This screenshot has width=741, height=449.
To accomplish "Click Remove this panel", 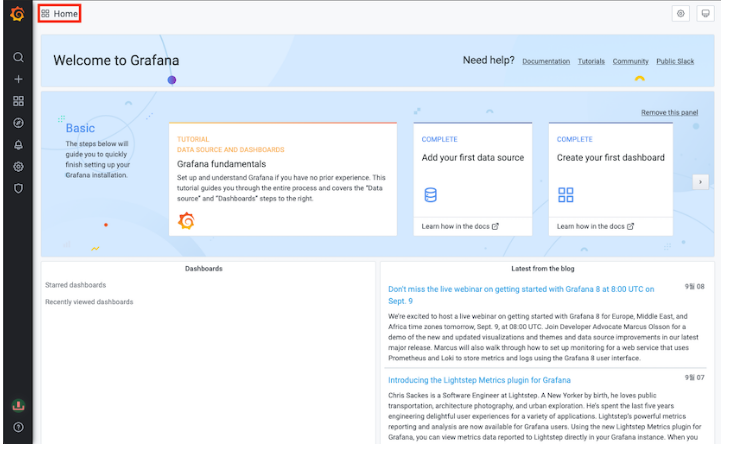I will (x=669, y=112).
